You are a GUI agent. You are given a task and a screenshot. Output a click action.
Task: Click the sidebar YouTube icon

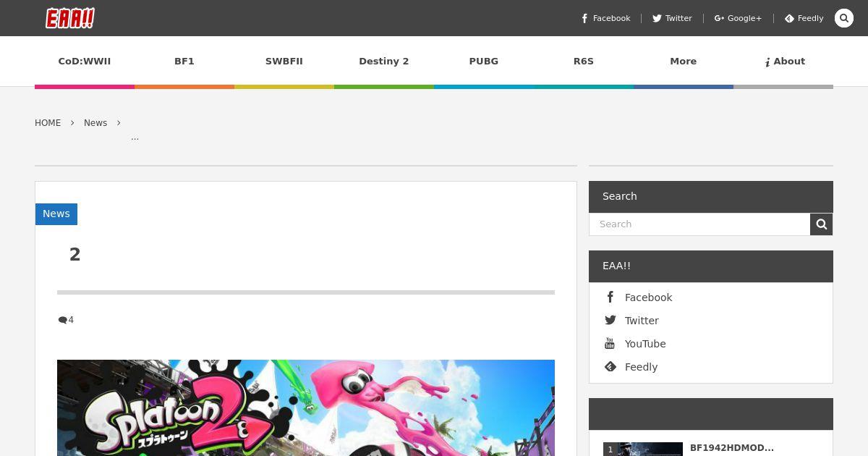pos(610,343)
